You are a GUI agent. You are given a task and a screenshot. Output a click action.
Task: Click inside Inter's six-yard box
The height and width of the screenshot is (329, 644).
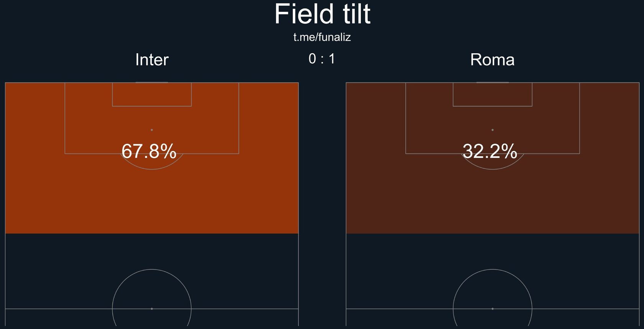[x=152, y=94]
